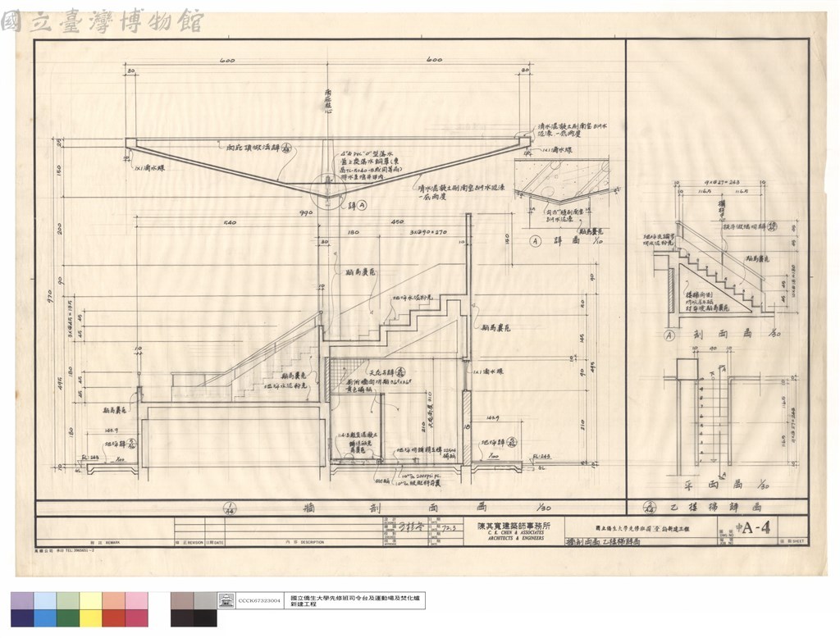Click the TEL: 3965651-2 phone text
Image resolution: width=840 pixels, height=638 pixels.
[78, 549]
